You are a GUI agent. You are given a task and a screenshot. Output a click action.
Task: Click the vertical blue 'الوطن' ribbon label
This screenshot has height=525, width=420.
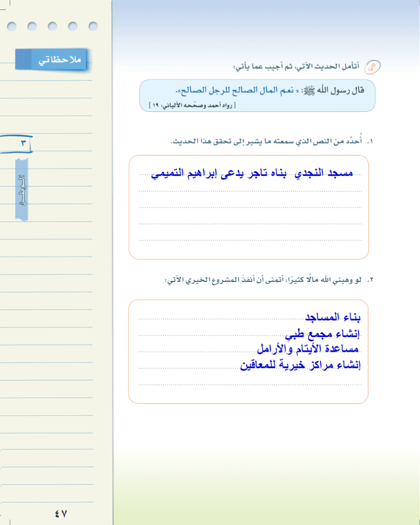point(22,190)
